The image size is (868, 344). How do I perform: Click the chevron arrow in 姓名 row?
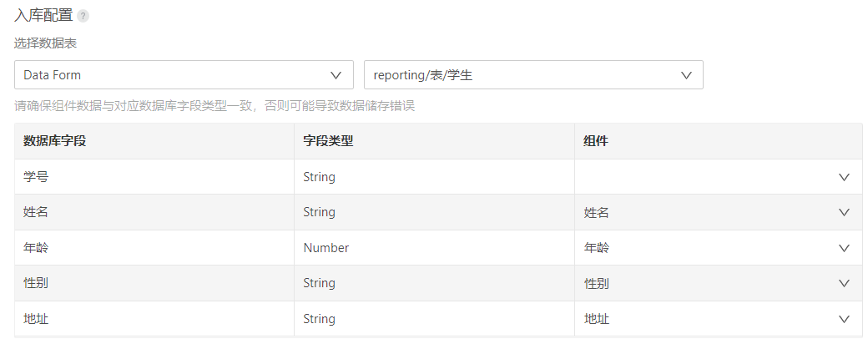[x=844, y=213]
